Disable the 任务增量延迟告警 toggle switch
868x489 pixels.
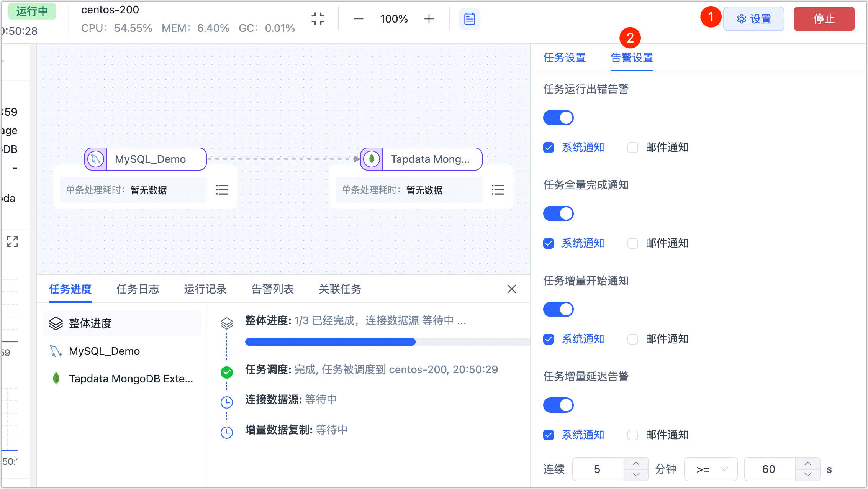(x=558, y=405)
